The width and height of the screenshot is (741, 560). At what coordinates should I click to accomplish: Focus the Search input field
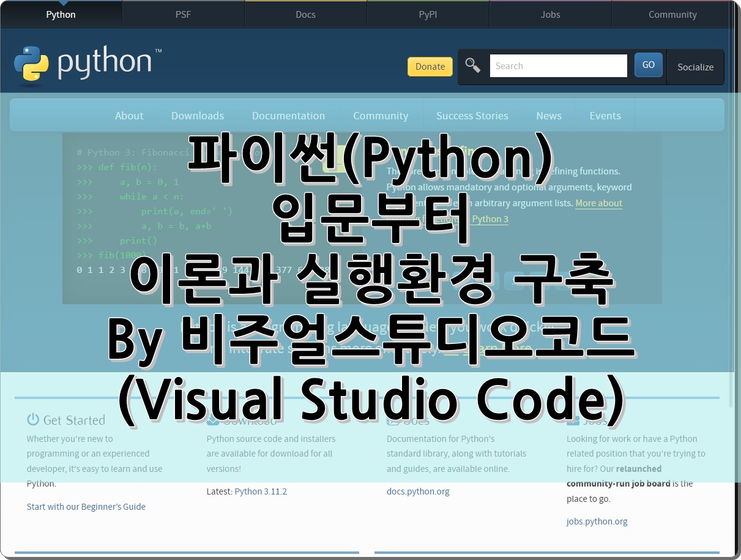coord(558,65)
